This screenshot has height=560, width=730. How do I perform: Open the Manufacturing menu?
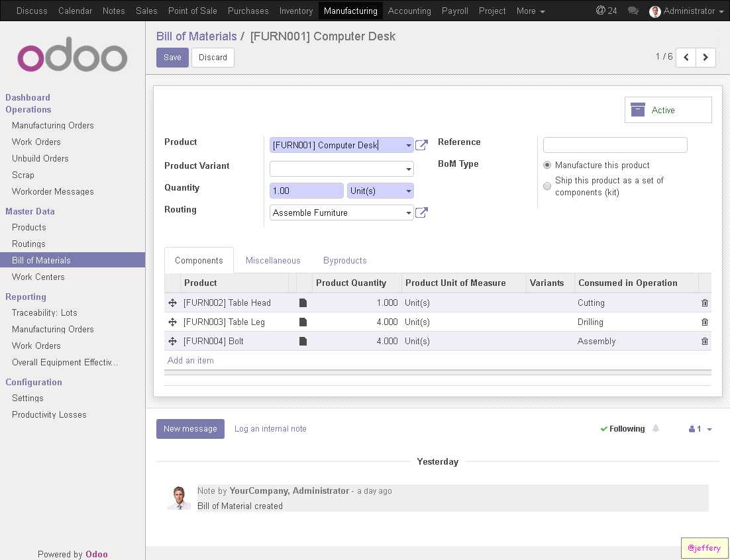coord(350,11)
